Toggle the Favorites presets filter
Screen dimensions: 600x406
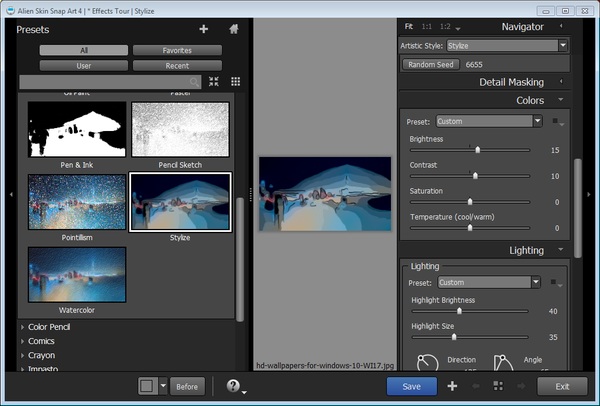tap(177, 50)
